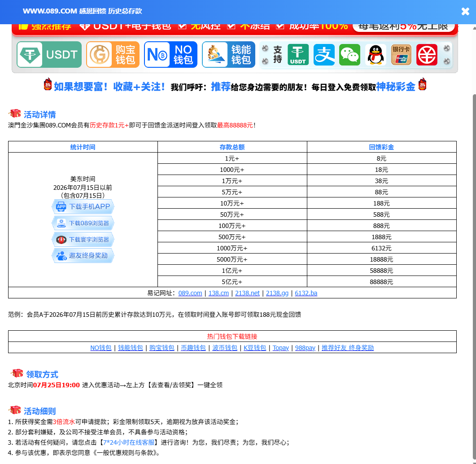Click the 存款总额 column header
Viewport: 476px width, 464px height.
point(232,147)
